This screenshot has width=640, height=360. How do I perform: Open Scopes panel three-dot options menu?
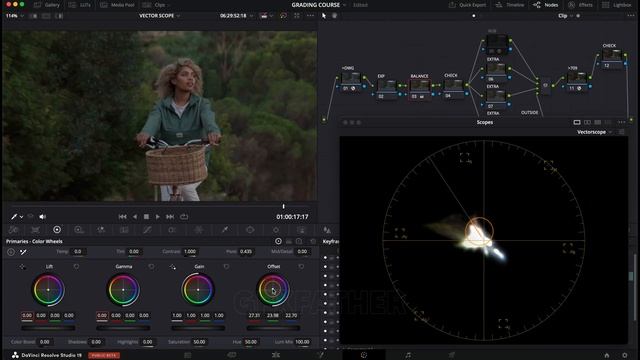click(622, 122)
